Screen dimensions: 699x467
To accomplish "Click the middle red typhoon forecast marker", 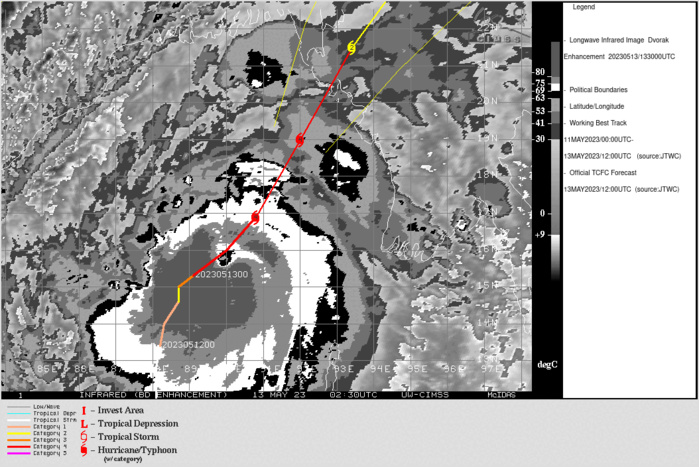I will [x=300, y=140].
